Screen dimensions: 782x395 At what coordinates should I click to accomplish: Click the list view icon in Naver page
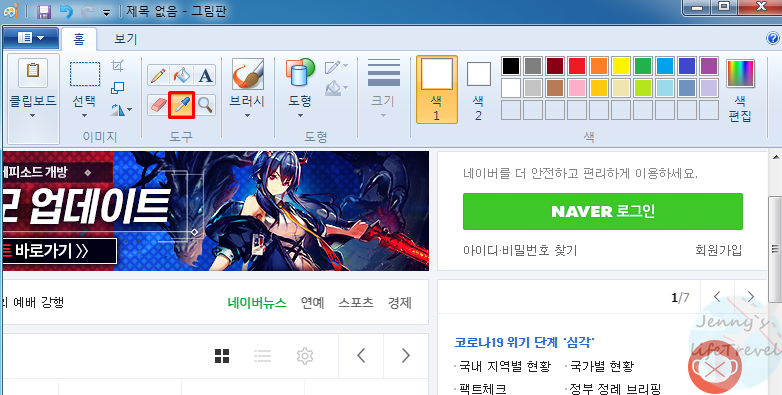(262, 356)
